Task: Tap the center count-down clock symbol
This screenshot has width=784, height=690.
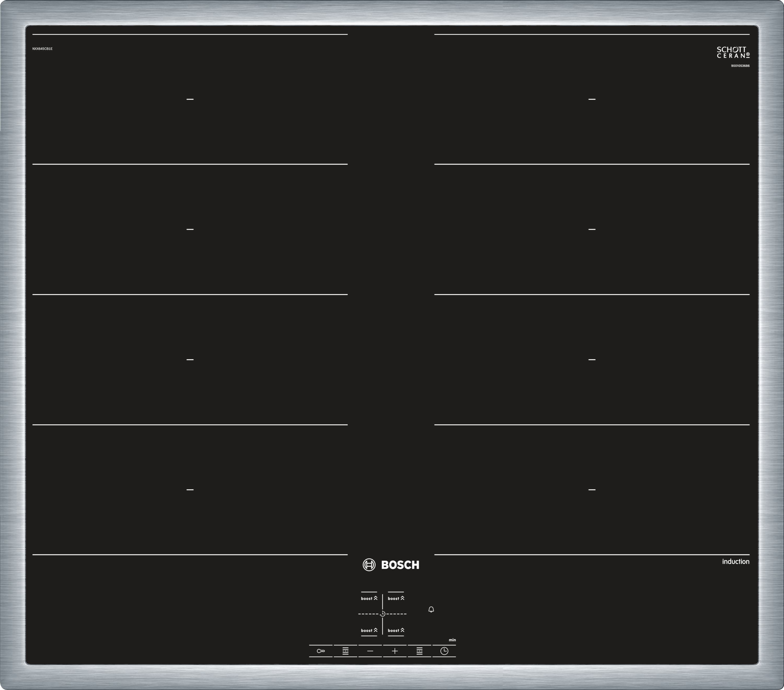Action: point(382,614)
